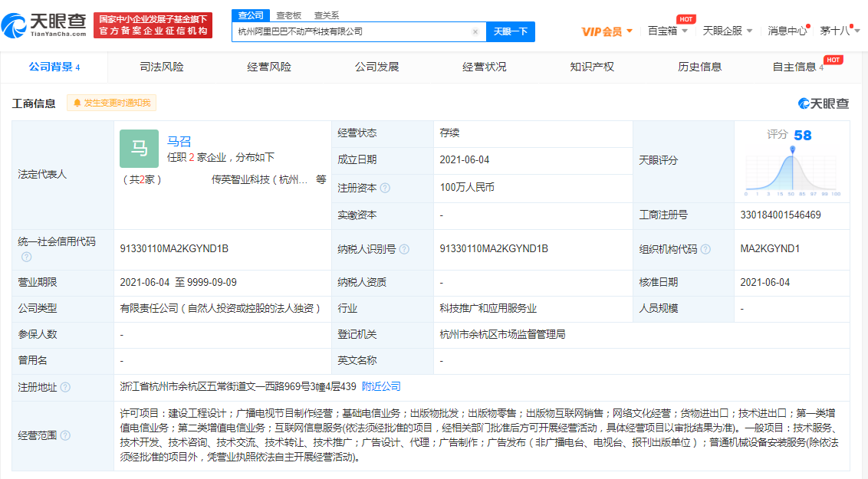Switch to the 司法风险 tab

coord(162,67)
